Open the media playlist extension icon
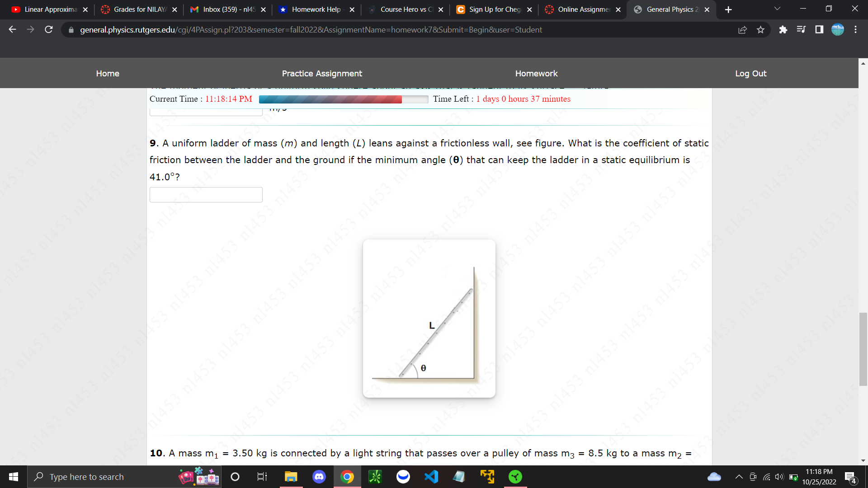The height and width of the screenshot is (488, 868). 801,29
